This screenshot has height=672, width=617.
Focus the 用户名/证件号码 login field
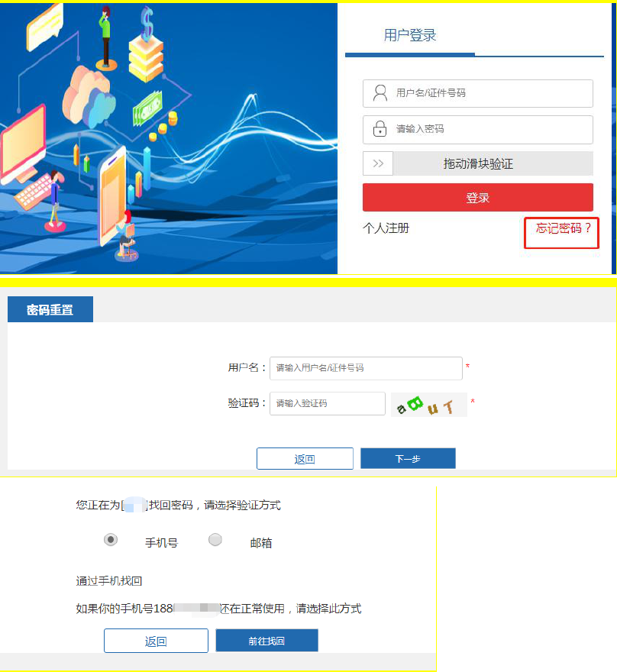[478, 93]
